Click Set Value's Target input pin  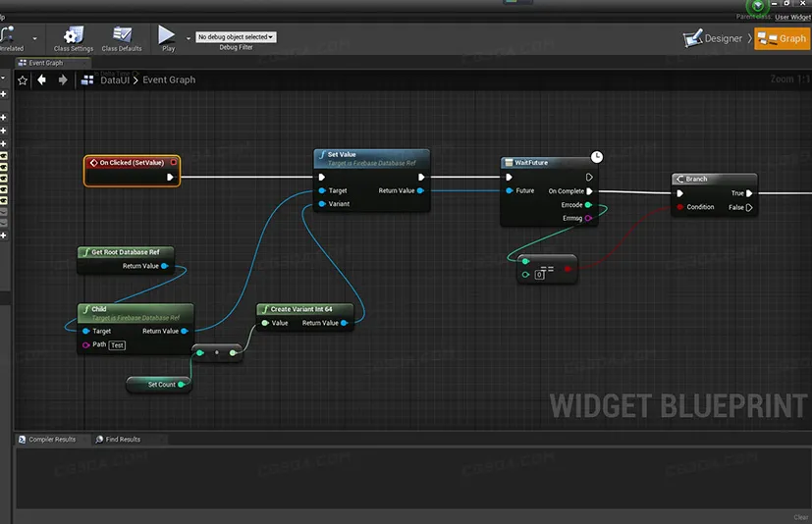point(322,190)
